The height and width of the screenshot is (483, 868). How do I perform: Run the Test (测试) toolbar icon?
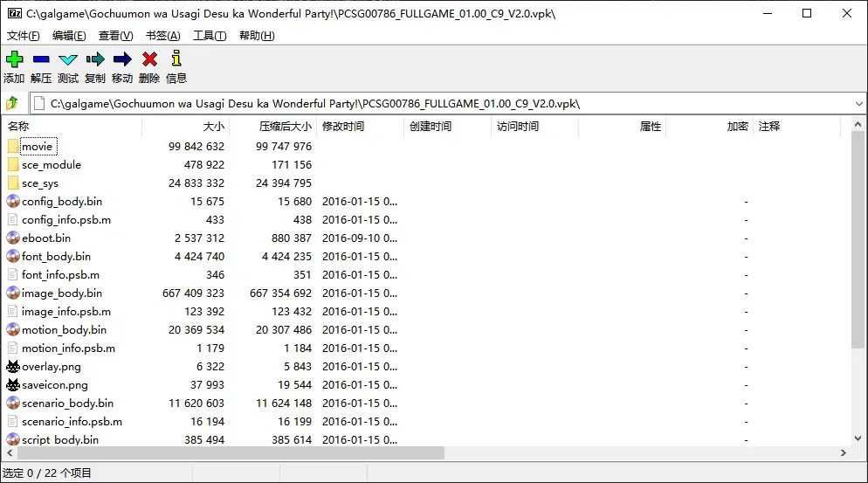click(68, 59)
